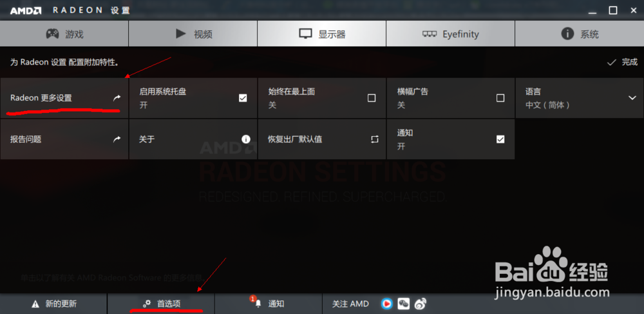The height and width of the screenshot is (314, 644).
Task: Open 首选项 in bottom bar
Action: (x=161, y=304)
